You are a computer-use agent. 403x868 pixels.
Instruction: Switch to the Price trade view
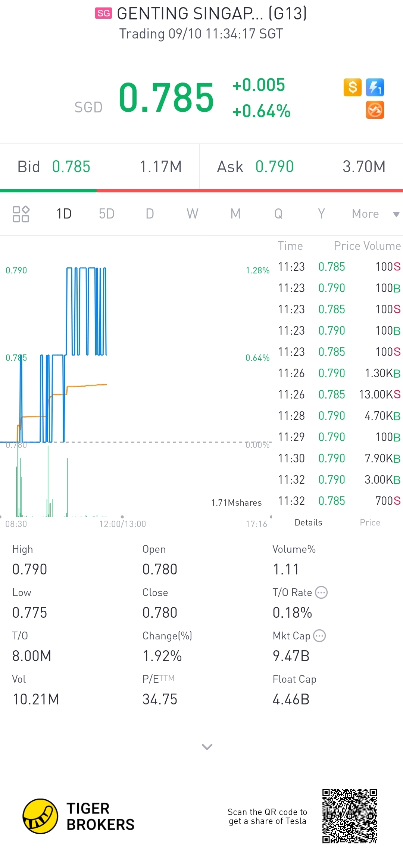click(370, 523)
